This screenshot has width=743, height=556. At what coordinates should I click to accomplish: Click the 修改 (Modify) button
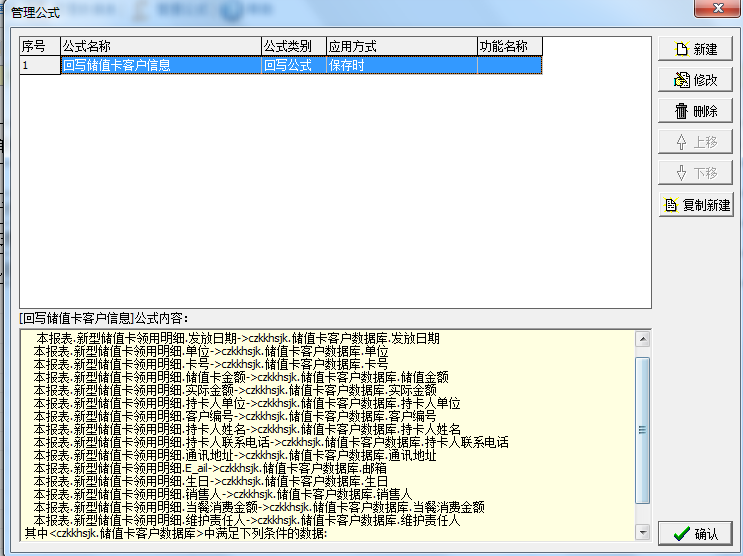[695, 80]
